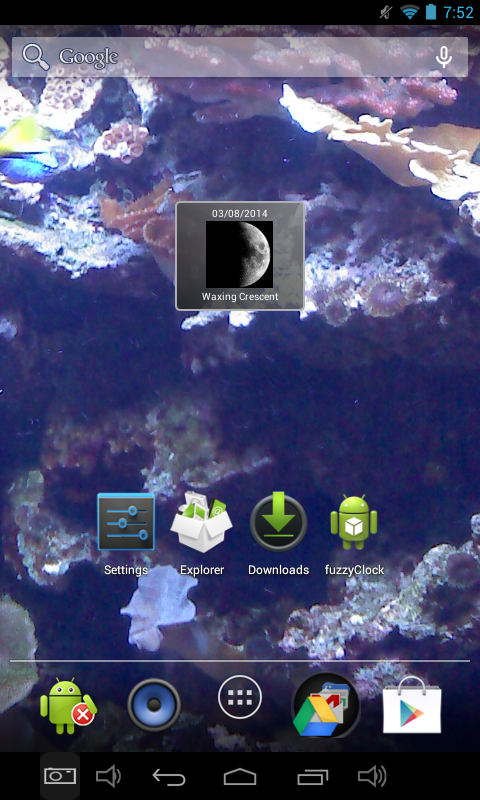Viewport: 480px width, 800px height.
Task: Tap the muted ringer status icon
Action: coord(386,12)
